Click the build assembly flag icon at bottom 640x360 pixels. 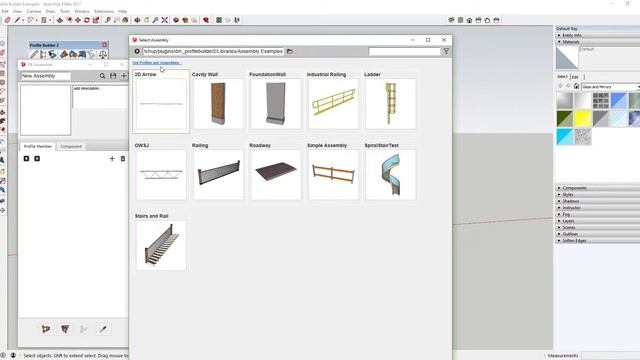pos(46,329)
